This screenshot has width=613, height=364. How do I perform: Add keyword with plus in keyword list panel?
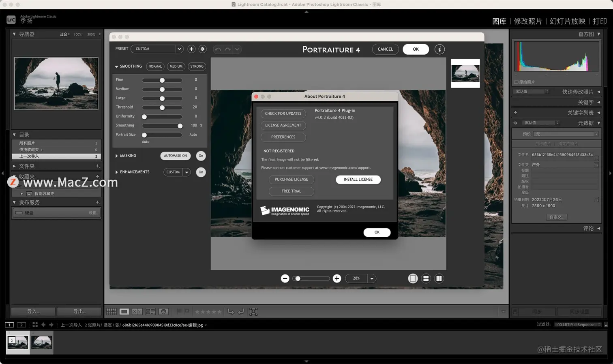point(515,113)
